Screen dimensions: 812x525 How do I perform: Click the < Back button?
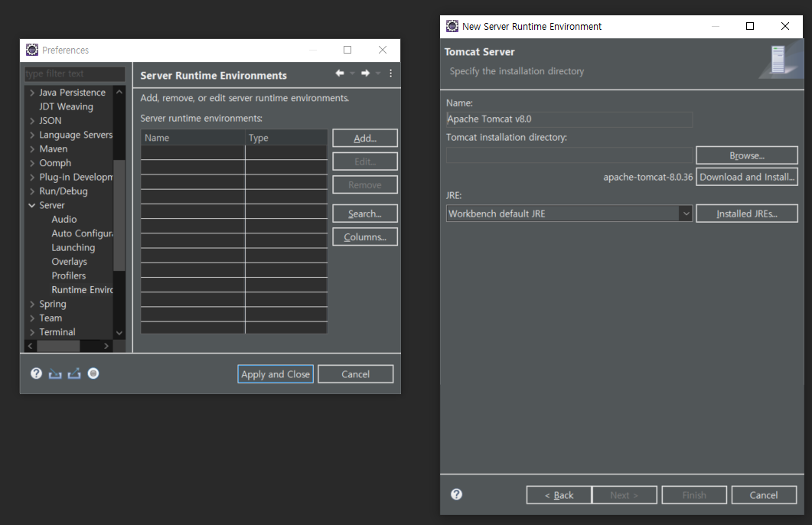pyautogui.click(x=559, y=495)
